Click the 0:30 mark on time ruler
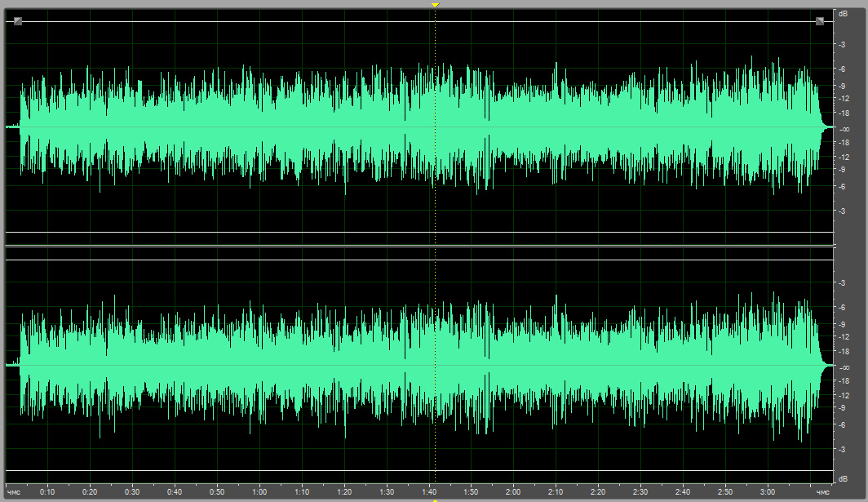The image size is (868, 502). pos(132,492)
